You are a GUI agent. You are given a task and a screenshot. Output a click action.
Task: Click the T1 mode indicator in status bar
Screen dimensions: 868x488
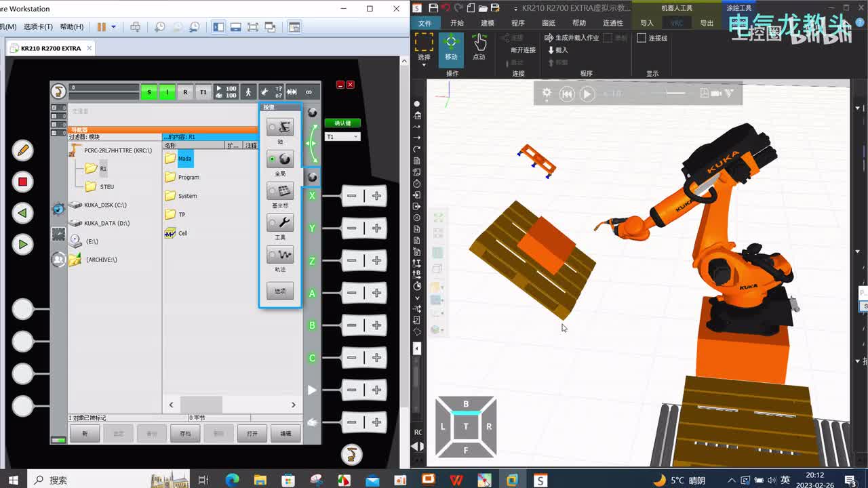click(203, 92)
